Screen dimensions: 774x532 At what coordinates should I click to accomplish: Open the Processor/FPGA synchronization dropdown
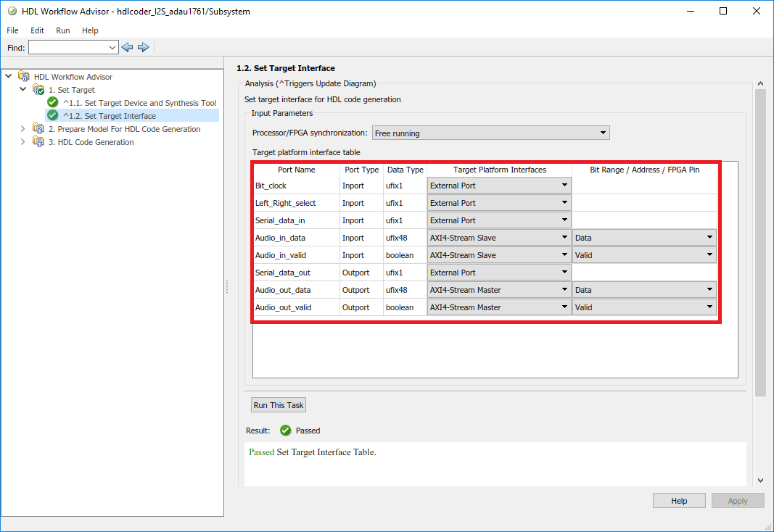[490, 133]
